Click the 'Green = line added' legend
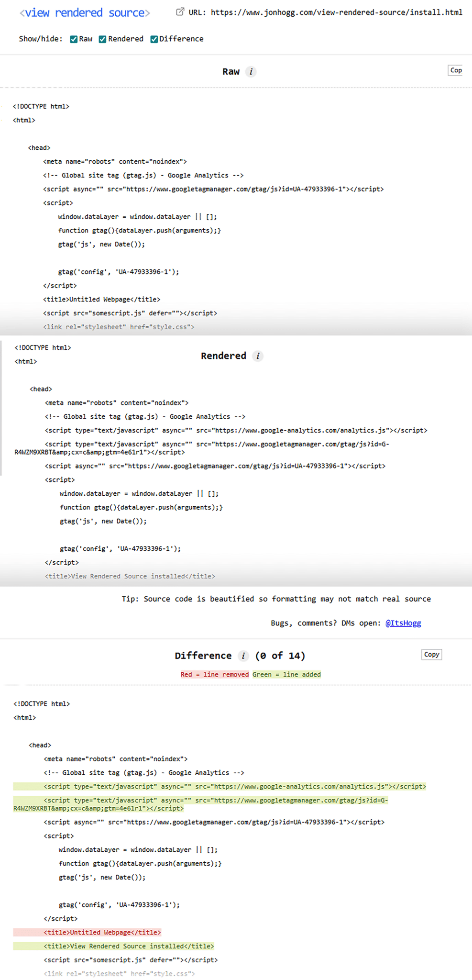 tap(286, 675)
